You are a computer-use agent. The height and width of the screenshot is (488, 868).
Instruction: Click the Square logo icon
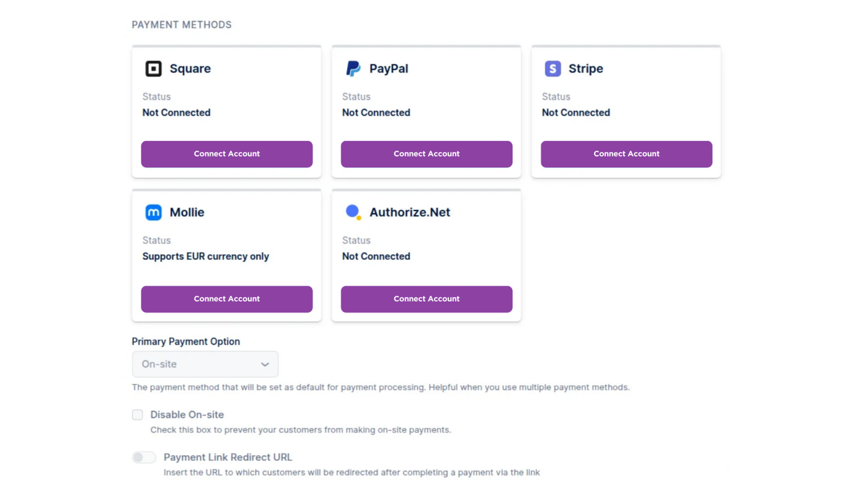pyautogui.click(x=153, y=69)
